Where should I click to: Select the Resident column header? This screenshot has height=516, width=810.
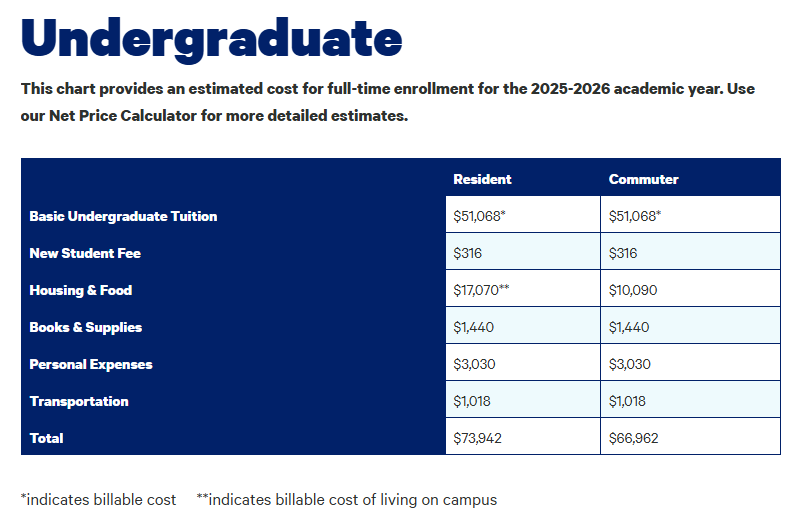point(482,179)
